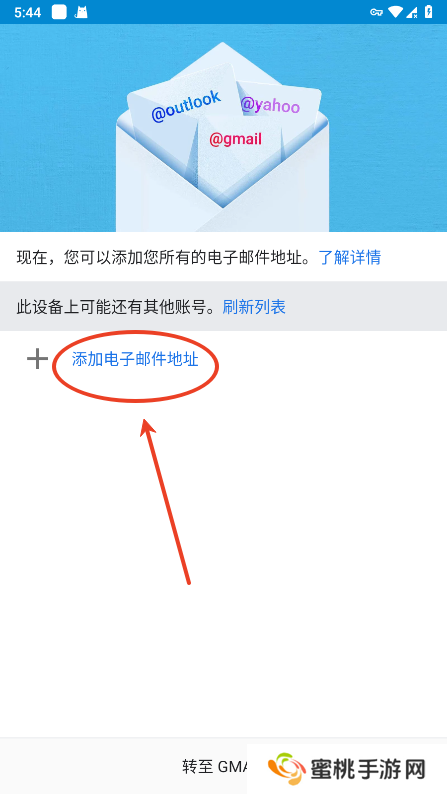Tap the battery charging icon
The height and width of the screenshot is (794, 447).
pyautogui.click(x=429, y=12)
